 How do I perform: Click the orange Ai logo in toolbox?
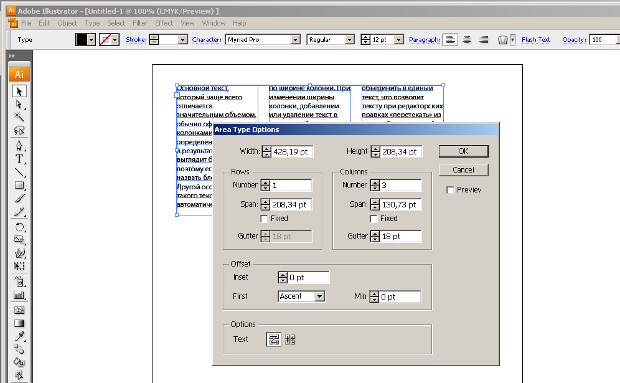(19, 74)
